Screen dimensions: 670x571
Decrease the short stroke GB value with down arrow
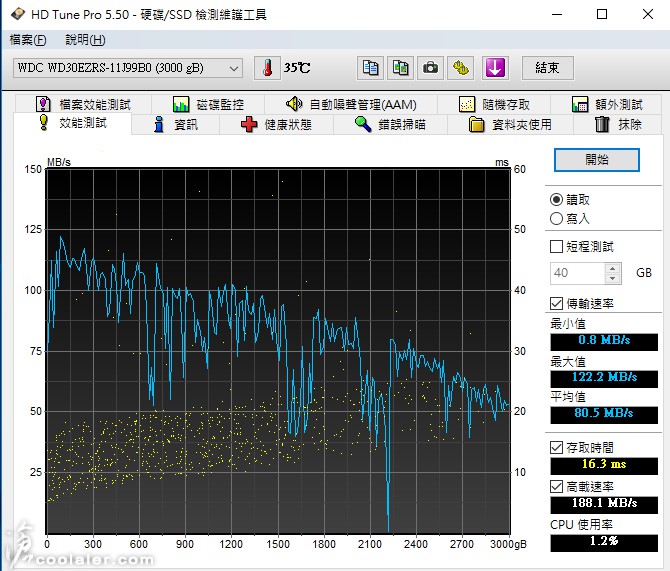611,278
